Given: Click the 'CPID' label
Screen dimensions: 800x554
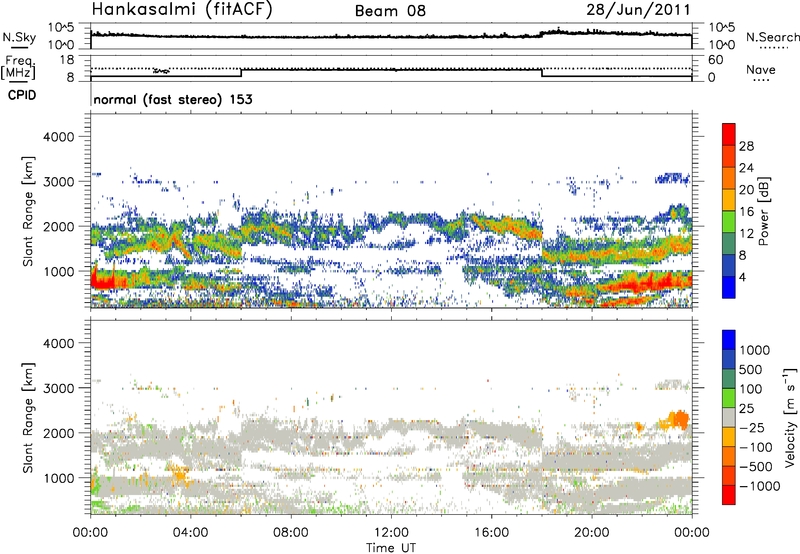Looking at the screenshot, I should (22, 95).
